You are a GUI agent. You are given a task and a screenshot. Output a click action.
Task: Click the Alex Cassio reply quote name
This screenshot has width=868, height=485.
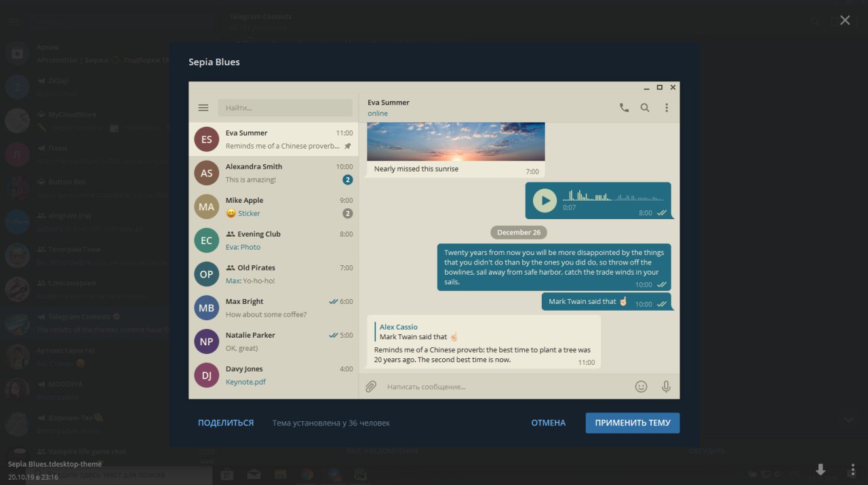[399, 327]
